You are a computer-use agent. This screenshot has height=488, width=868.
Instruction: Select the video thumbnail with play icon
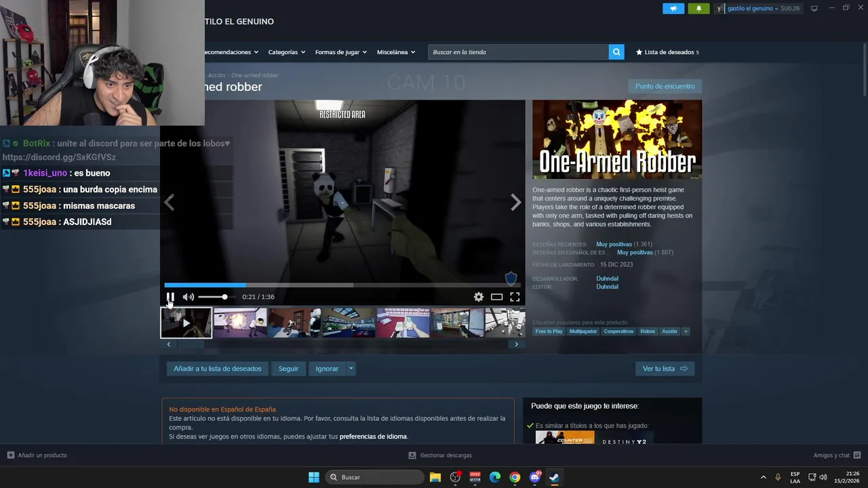coord(186,323)
